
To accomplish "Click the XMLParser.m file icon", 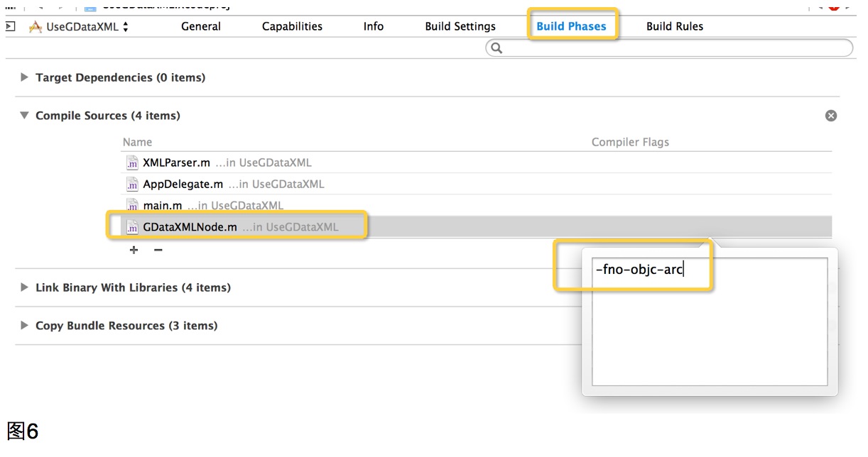I will pos(132,163).
